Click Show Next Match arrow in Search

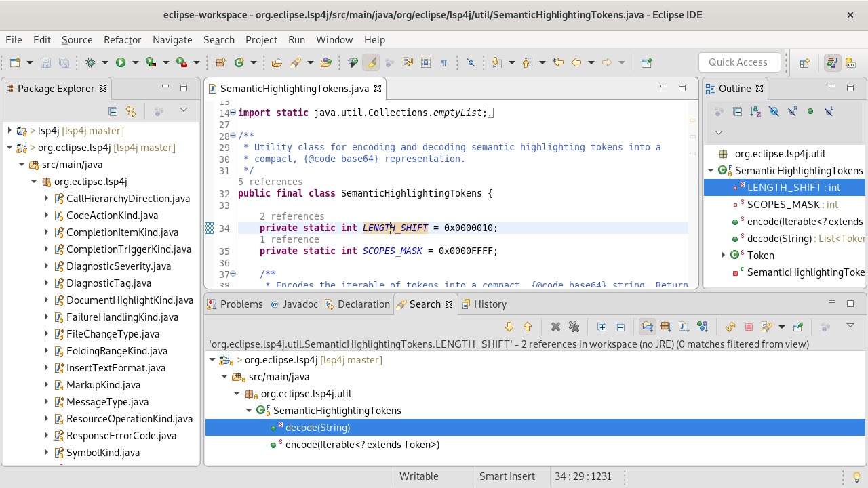(x=509, y=327)
